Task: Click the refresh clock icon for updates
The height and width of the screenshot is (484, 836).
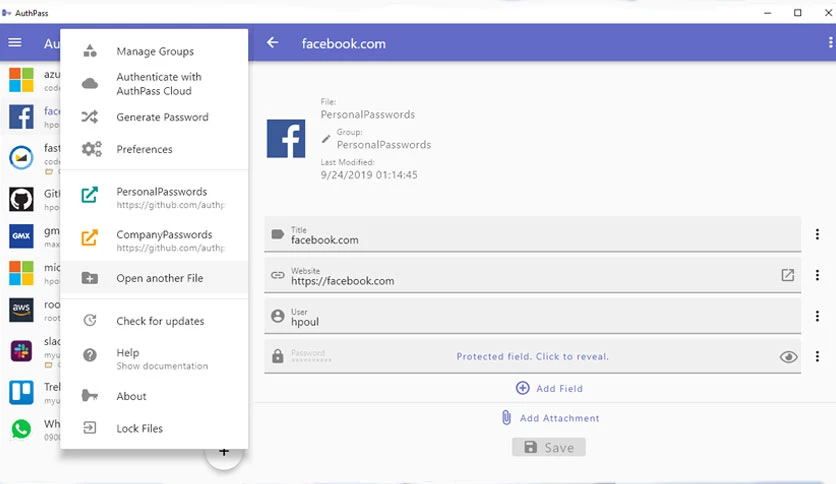Action: point(90,320)
